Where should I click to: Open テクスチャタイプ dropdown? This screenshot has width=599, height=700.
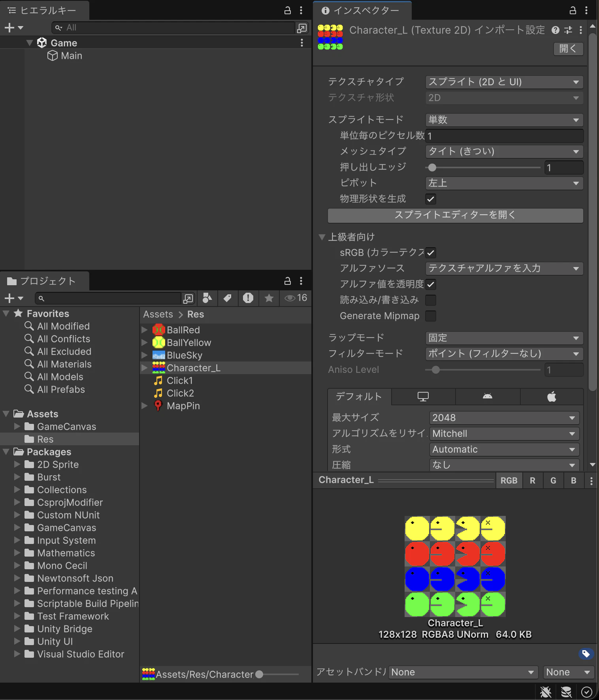(504, 82)
